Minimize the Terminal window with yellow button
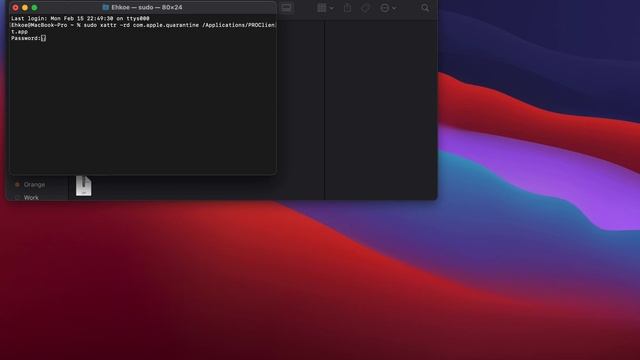 (x=25, y=7)
